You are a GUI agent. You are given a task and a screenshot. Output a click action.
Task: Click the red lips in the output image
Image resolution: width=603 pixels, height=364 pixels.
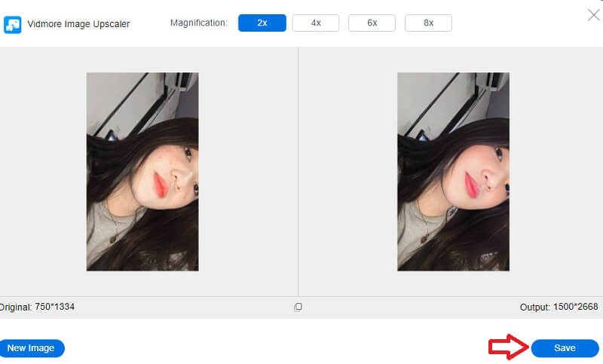tap(471, 183)
